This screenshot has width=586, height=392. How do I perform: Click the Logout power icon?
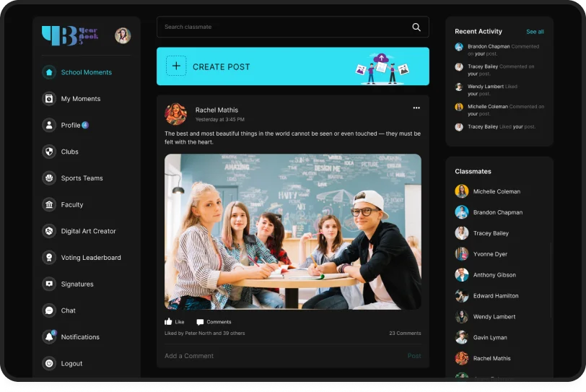49,364
